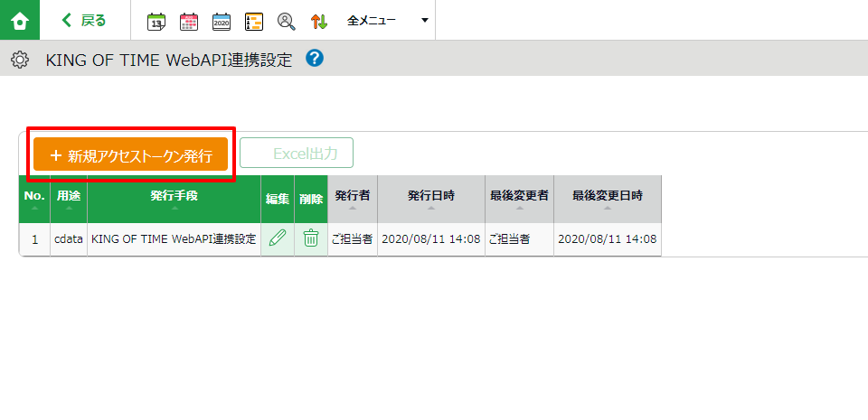Sort by the 発行手段 column header
The image size is (868, 420).
coord(174,200)
